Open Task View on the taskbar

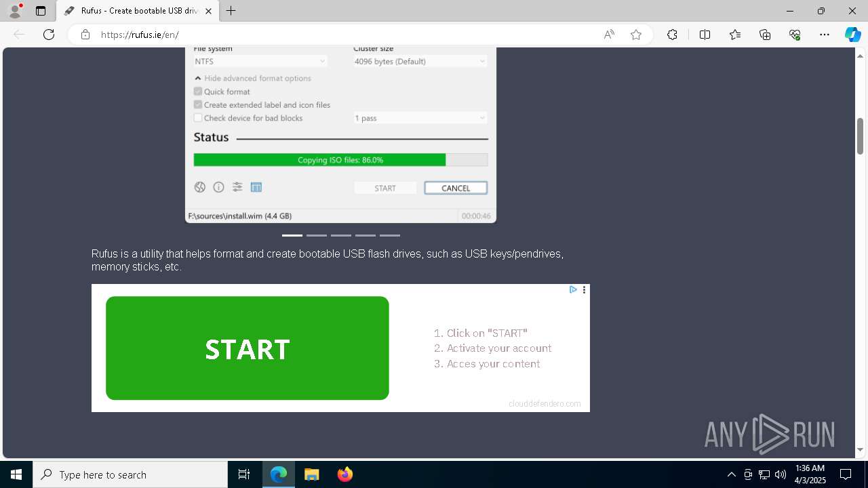tap(244, 474)
